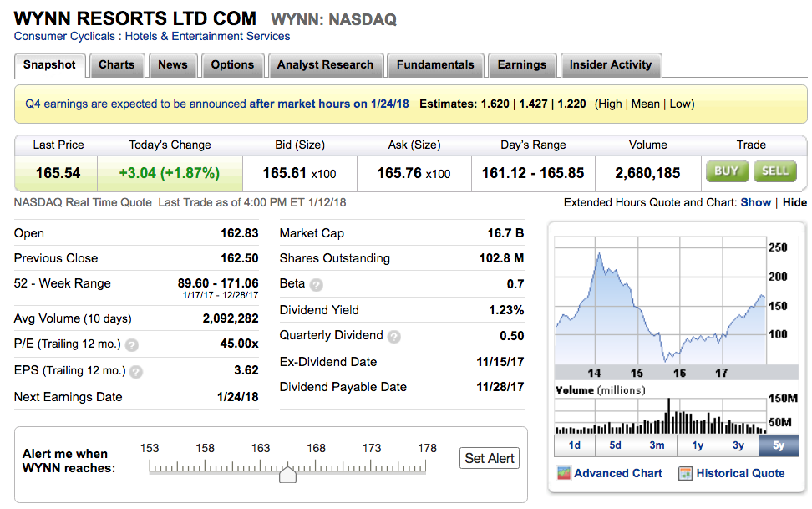
Task: Click the EPS help question mark icon
Action: click(x=136, y=372)
